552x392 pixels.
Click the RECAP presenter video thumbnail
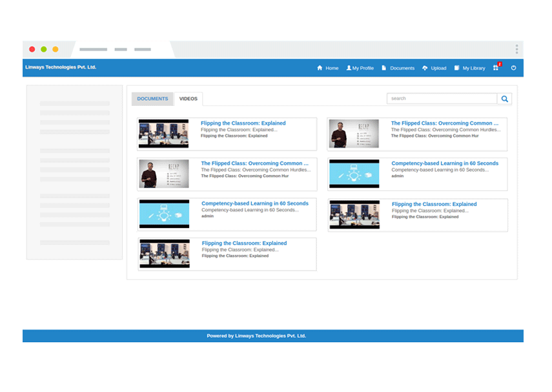coord(354,133)
